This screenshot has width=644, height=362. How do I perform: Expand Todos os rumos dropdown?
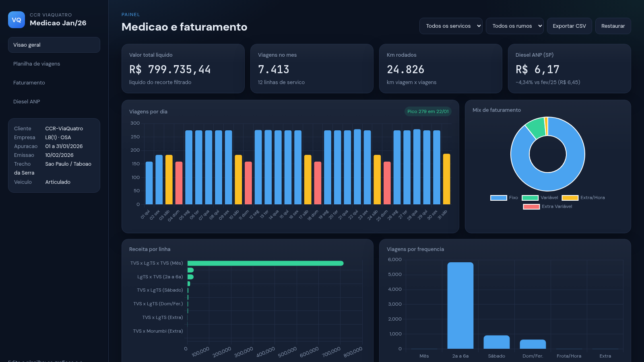click(514, 26)
